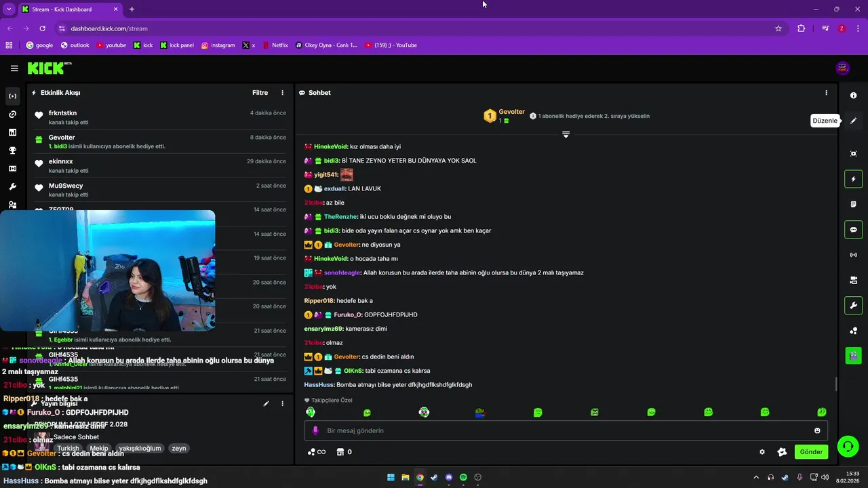Click the screen capture icon in right toolbar
Viewport: 868px width, 488px height.
pyautogui.click(x=854, y=154)
